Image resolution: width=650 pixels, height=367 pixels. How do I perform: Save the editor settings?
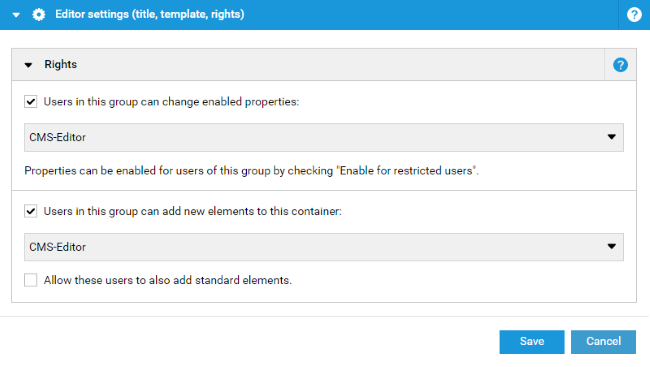[532, 342]
